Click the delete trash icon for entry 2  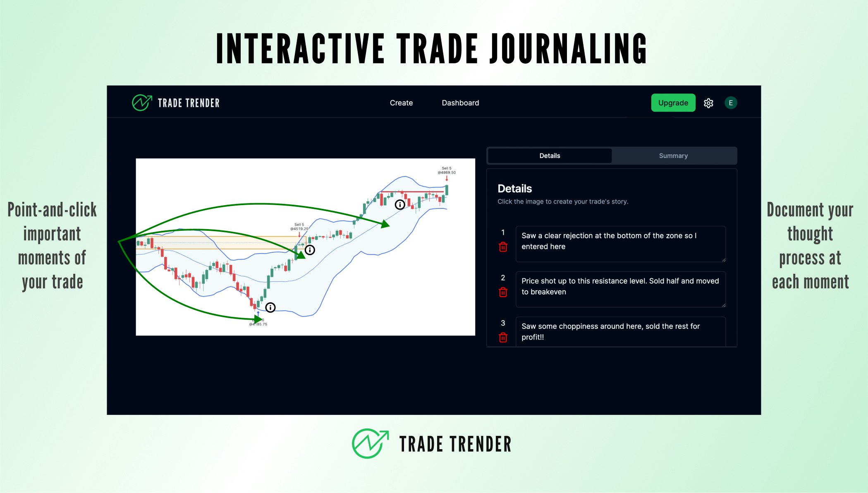click(502, 292)
